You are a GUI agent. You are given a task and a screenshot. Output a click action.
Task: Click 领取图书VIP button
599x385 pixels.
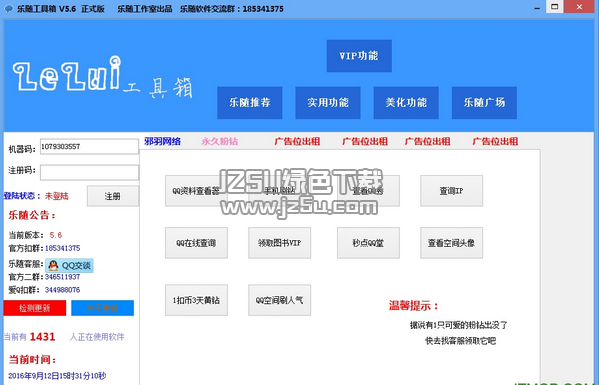280,243
